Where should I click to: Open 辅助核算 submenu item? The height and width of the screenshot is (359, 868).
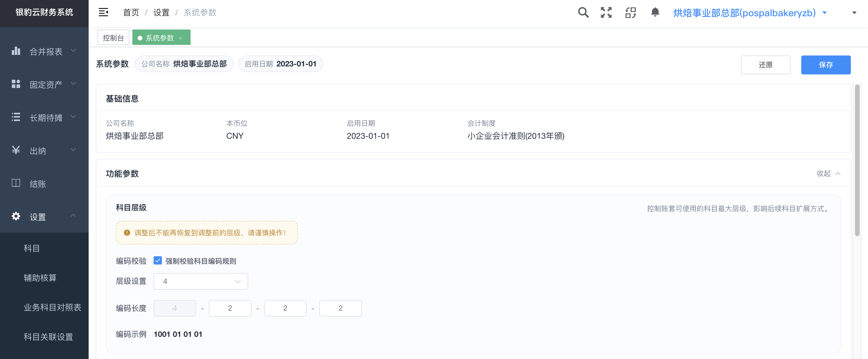44,278
